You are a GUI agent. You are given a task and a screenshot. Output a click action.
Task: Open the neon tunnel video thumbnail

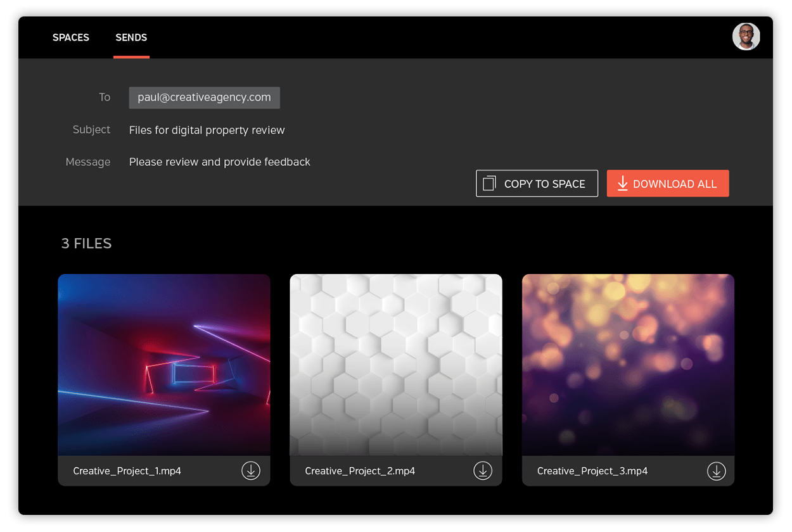click(164, 364)
